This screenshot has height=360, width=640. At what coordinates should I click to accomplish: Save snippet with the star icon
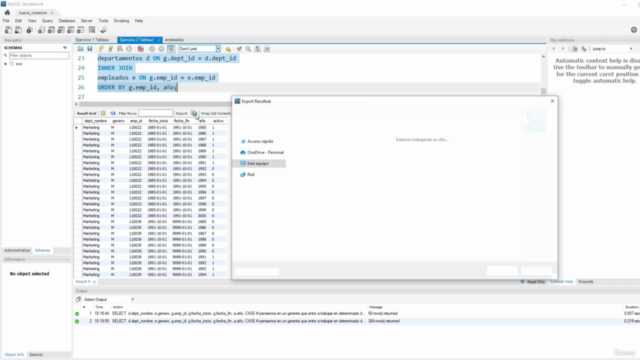228,49
